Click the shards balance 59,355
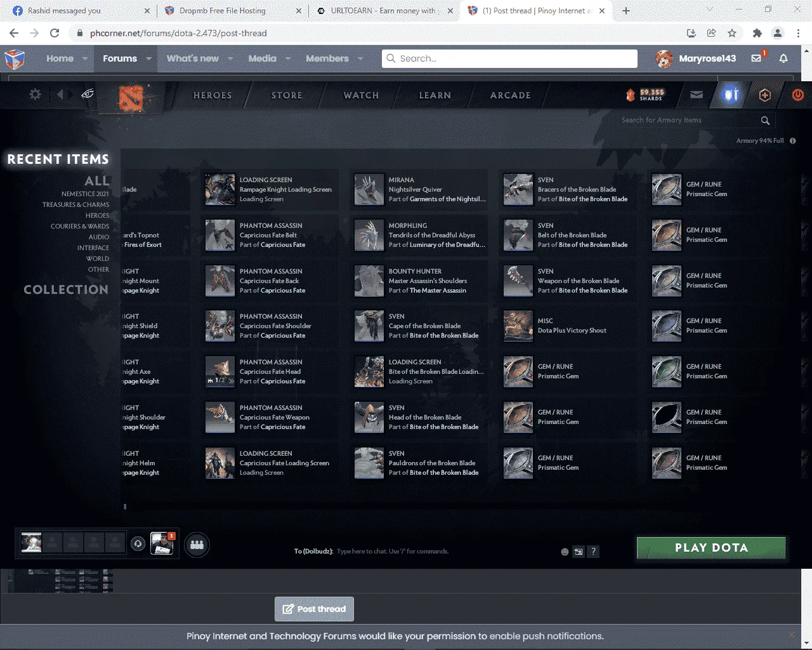812x650 pixels. pyautogui.click(x=645, y=95)
